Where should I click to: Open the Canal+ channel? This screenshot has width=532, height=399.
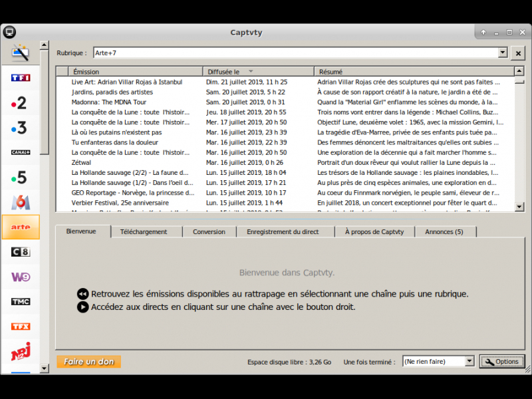point(21,152)
